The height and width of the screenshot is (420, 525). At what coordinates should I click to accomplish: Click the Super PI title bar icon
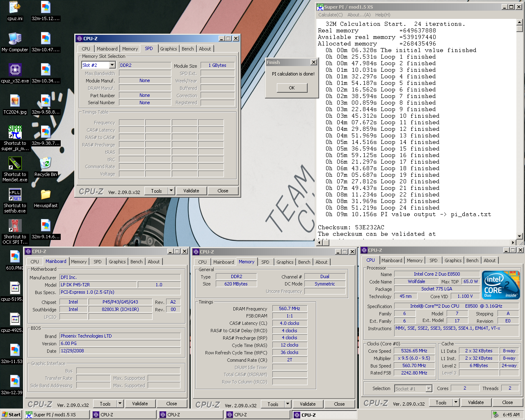(320, 7)
